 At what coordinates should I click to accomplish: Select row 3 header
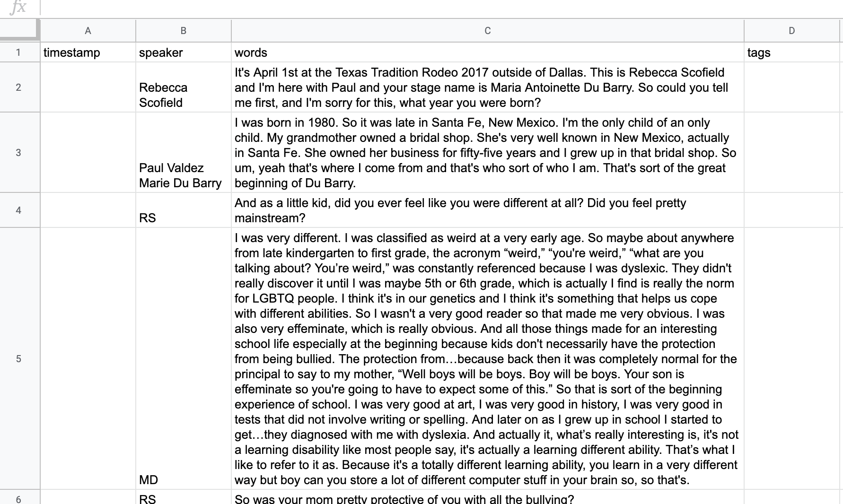click(18, 152)
